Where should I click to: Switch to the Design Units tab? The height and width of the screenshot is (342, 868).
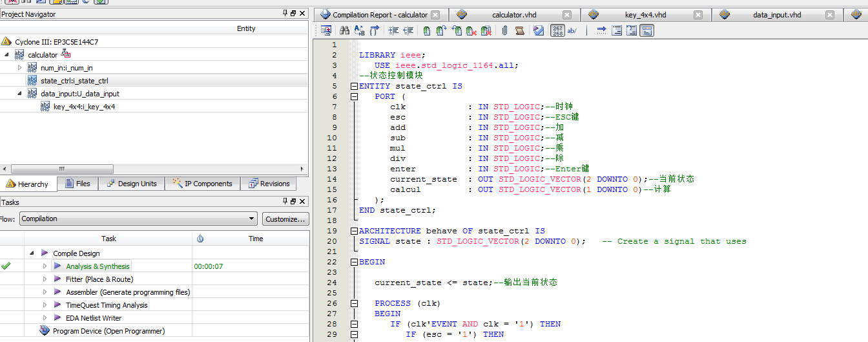(x=131, y=184)
